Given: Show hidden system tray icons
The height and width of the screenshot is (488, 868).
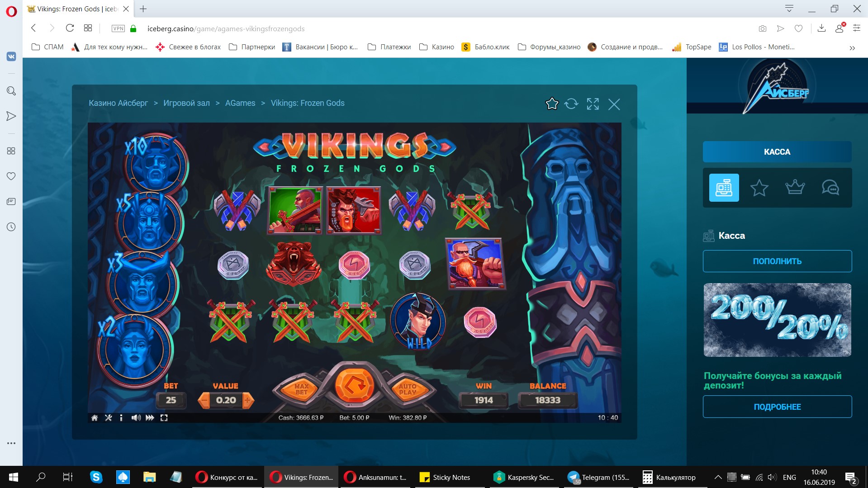Looking at the screenshot, I should pos(718,477).
